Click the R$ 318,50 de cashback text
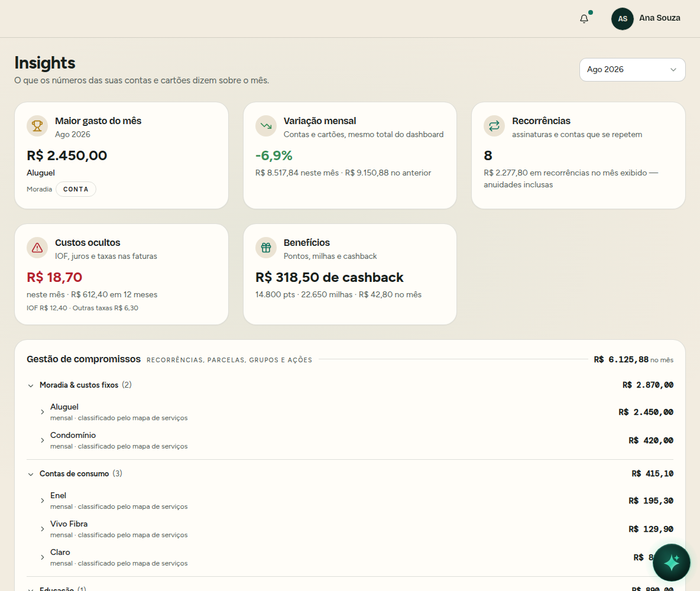 (329, 277)
